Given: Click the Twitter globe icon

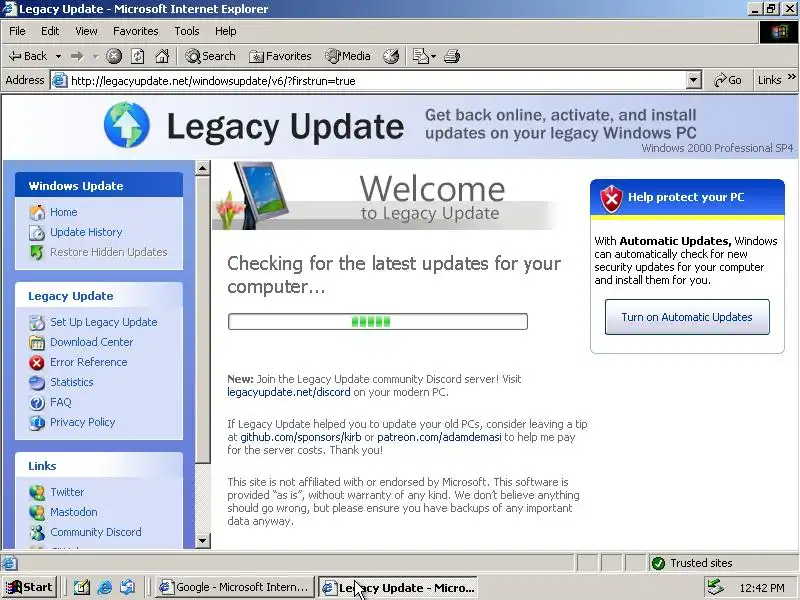Looking at the screenshot, I should (37, 492).
